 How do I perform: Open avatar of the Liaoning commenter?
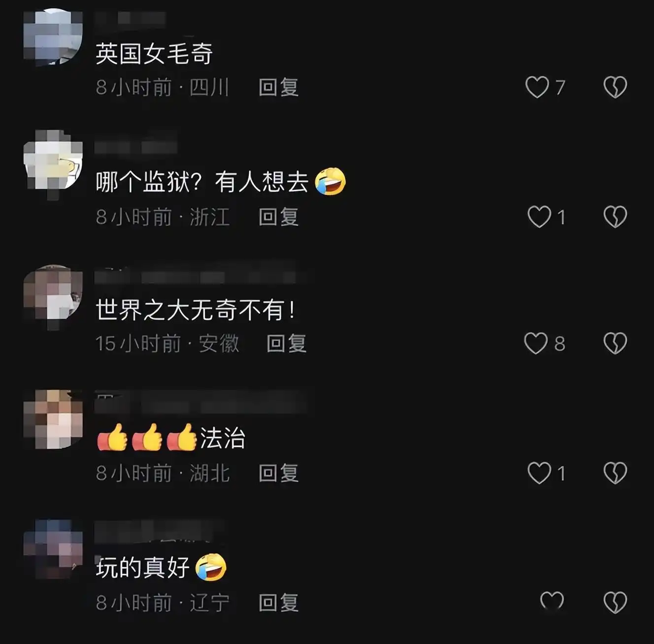click(x=53, y=548)
